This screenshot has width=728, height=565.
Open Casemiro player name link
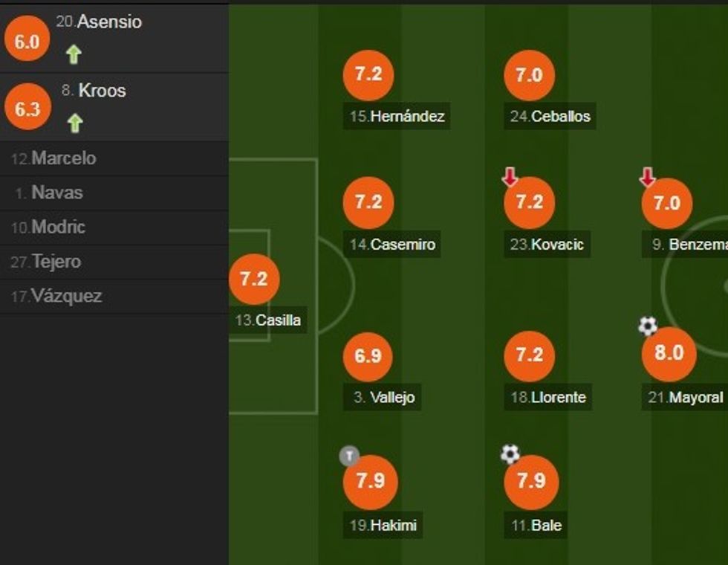click(403, 244)
